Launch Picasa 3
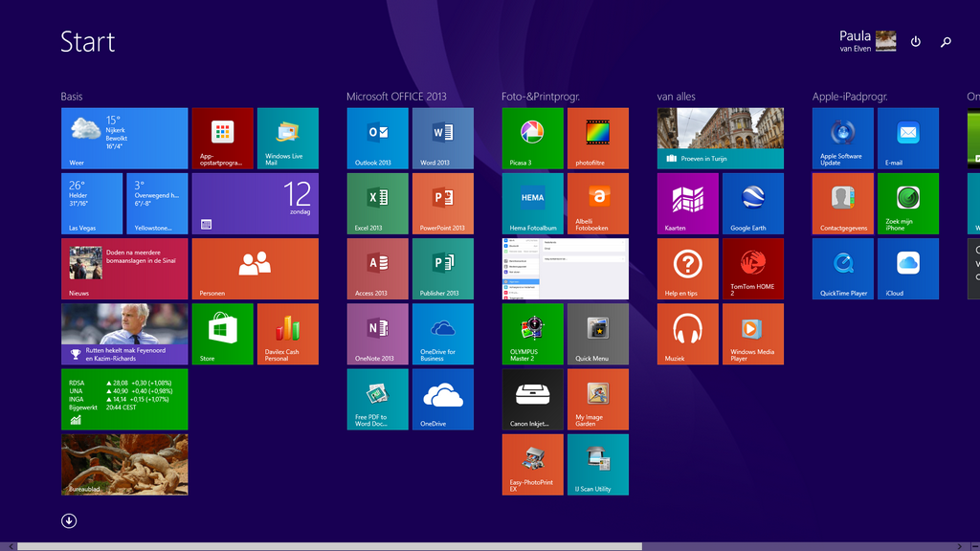The height and width of the screenshot is (551, 980). (x=532, y=138)
